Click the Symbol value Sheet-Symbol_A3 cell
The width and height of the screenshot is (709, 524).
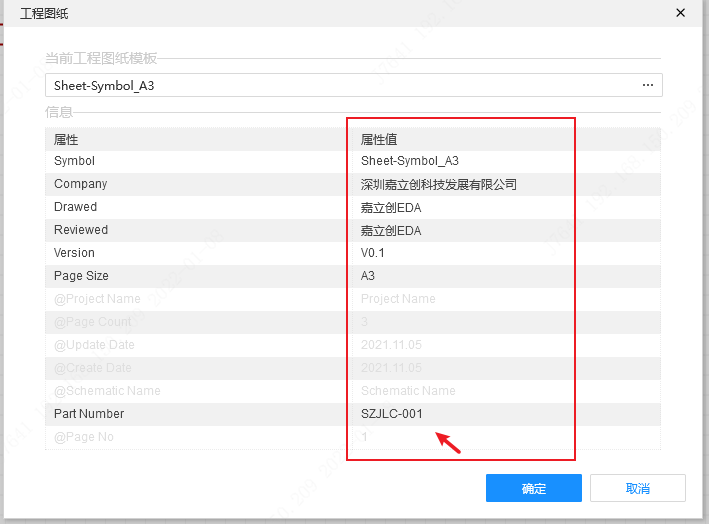tap(409, 161)
